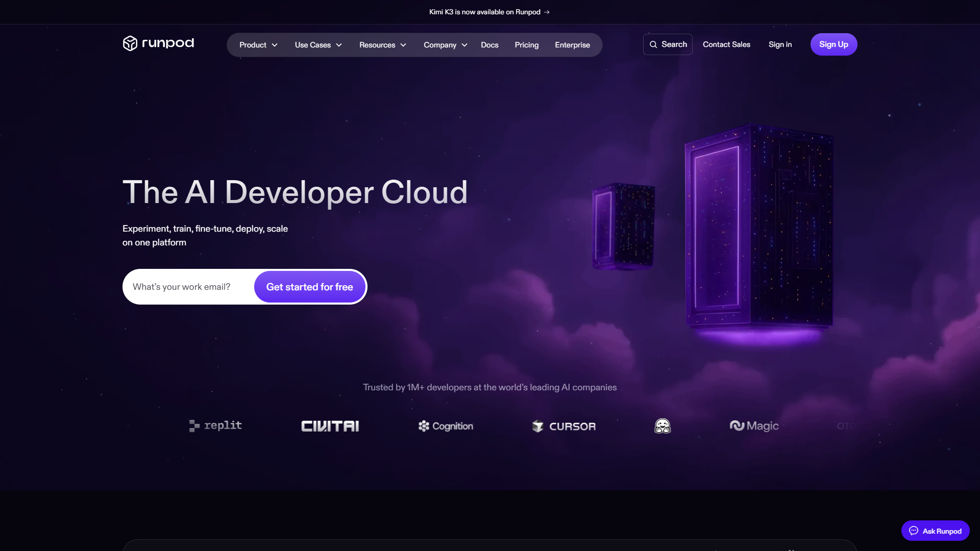Click the Civitai logo
This screenshot has height=551, width=980.
click(x=330, y=426)
